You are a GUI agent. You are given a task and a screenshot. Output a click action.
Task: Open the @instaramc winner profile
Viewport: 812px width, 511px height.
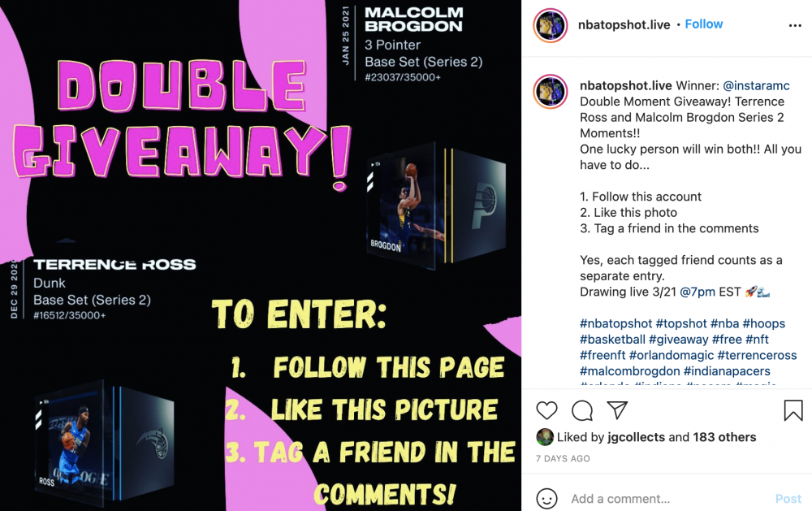[x=756, y=85]
